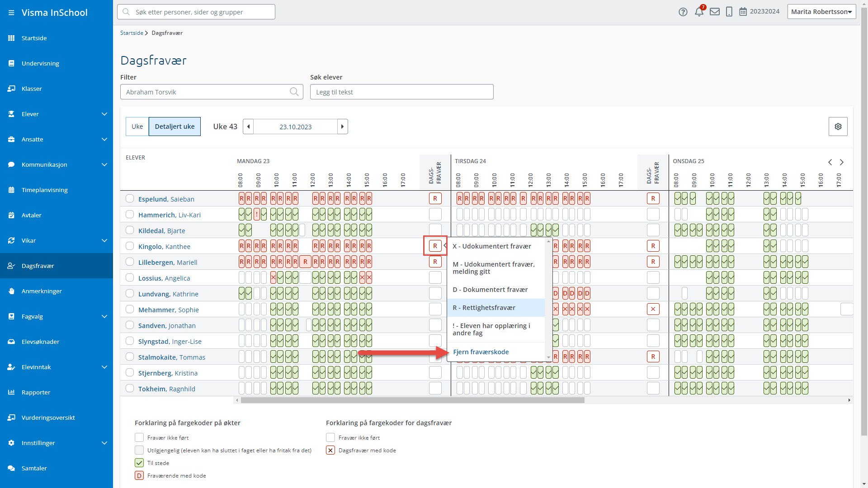Select checkbox for Lossius, Angelica

click(130, 277)
